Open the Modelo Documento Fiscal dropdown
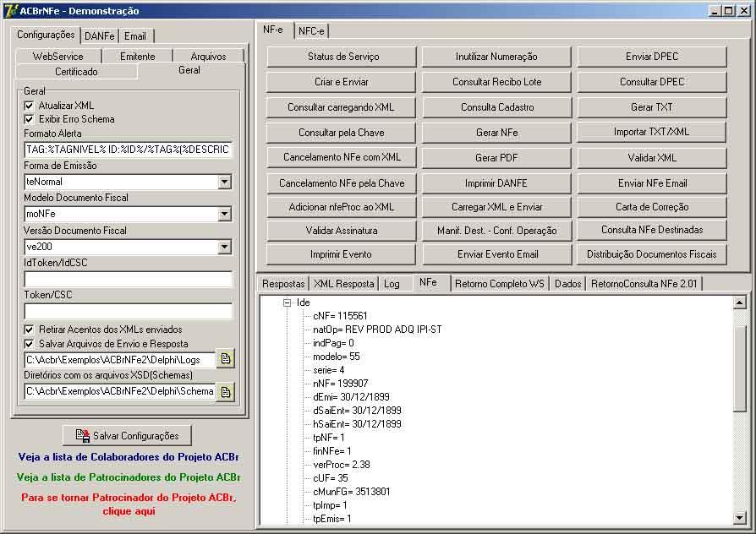Image resolution: width=756 pixels, height=534 pixels. 224,214
